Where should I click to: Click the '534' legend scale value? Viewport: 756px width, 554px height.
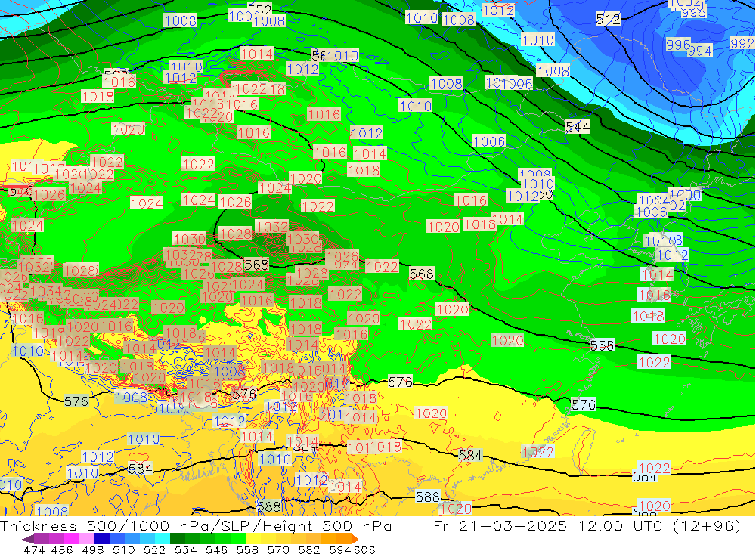coord(186,549)
